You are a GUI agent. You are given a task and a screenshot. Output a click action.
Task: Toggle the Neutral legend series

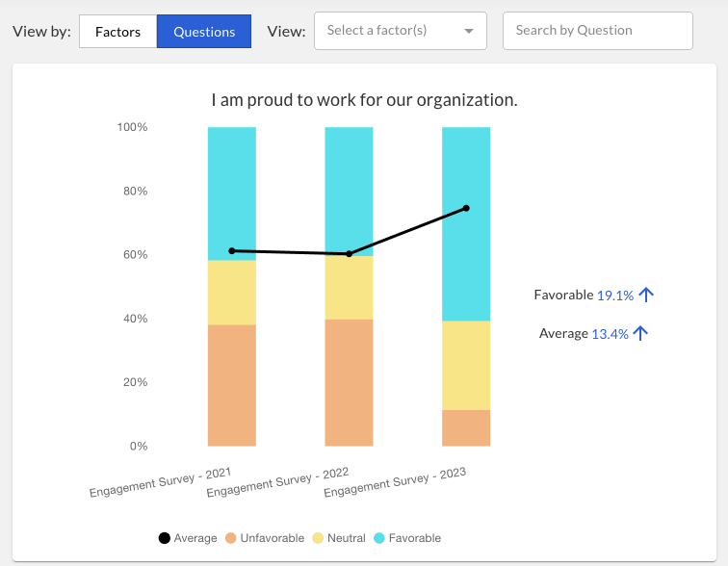coord(339,538)
